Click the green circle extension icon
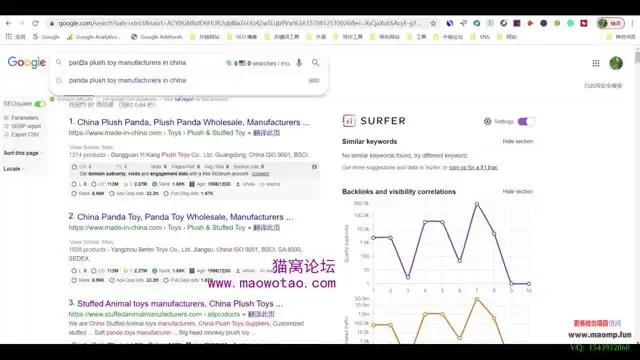The height and width of the screenshot is (360, 640). [x=570, y=23]
